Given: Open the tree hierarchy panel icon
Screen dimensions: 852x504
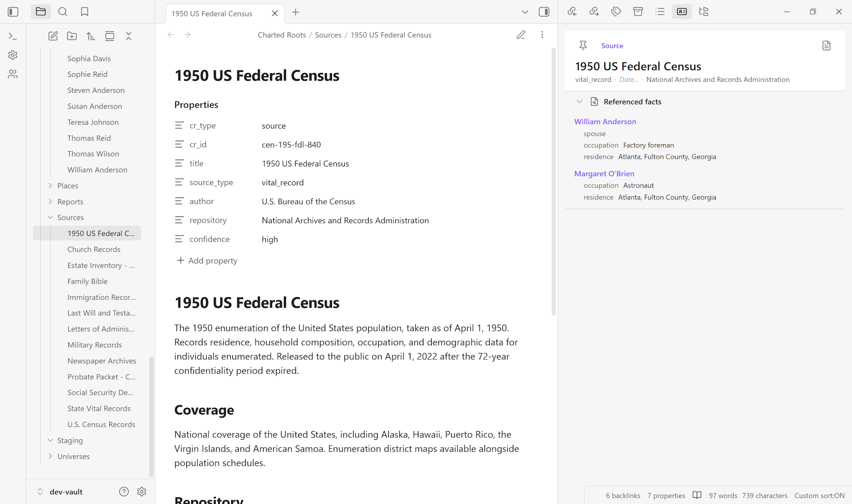Looking at the screenshot, I should (x=704, y=12).
